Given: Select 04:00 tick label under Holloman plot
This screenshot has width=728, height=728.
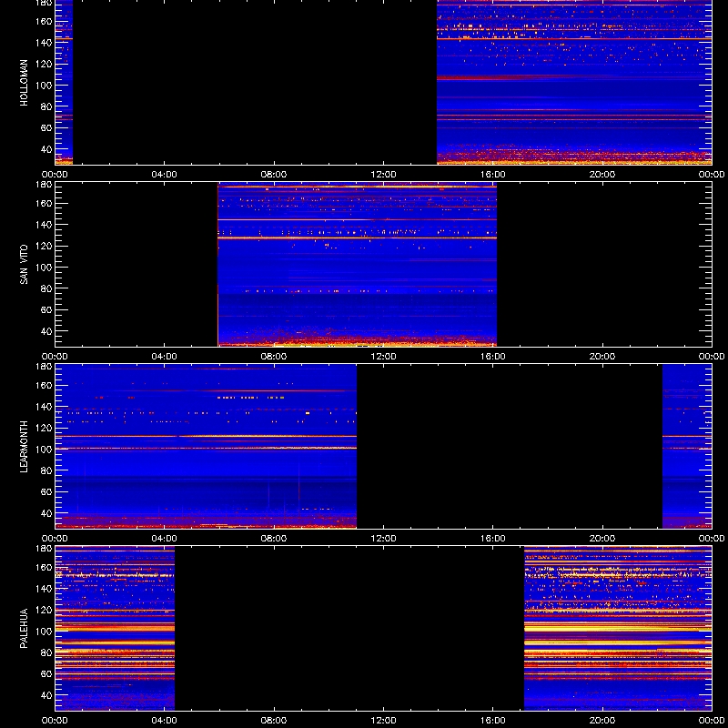Looking at the screenshot, I should (x=165, y=175).
